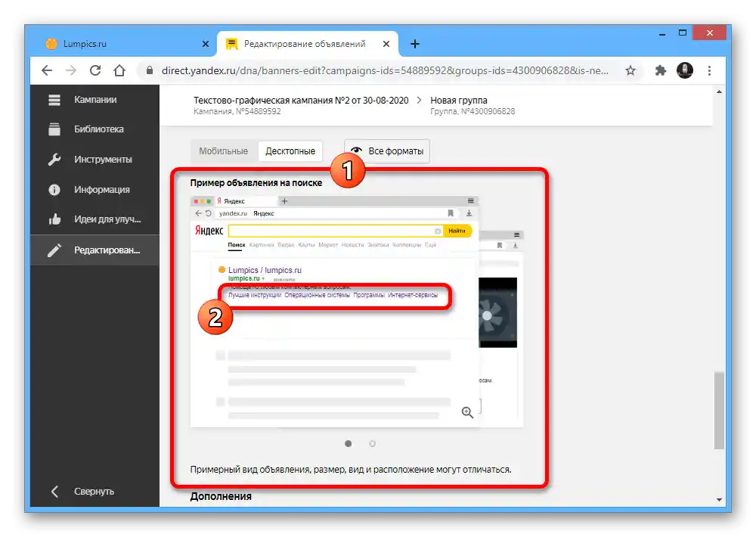The image size is (756, 537).
Task: Open the browser home page icon
Action: pos(119,71)
